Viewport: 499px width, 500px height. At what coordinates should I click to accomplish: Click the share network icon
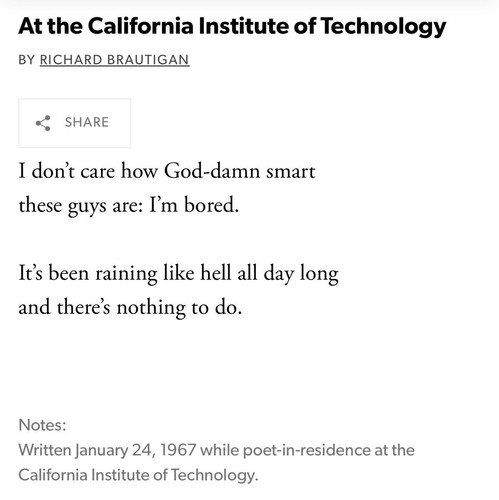click(x=43, y=123)
